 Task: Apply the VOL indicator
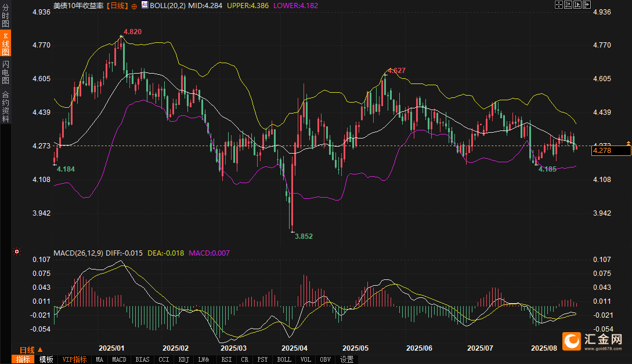coord(305,359)
